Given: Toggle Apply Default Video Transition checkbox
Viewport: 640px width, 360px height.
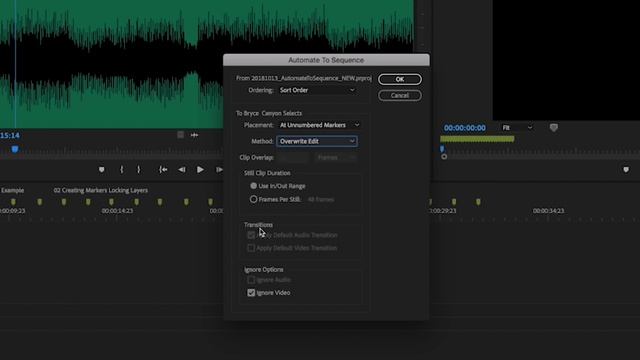Looking at the screenshot, I should [x=251, y=248].
